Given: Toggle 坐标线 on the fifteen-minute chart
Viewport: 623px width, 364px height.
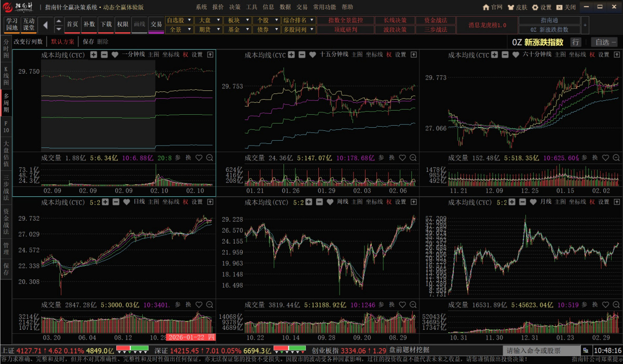Looking at the screenshot, I should 374,55.
